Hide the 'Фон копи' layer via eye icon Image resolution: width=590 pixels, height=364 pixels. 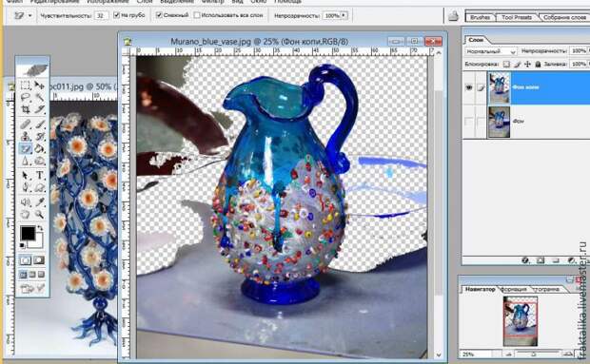pyautogui.click(x=469, y=87)
